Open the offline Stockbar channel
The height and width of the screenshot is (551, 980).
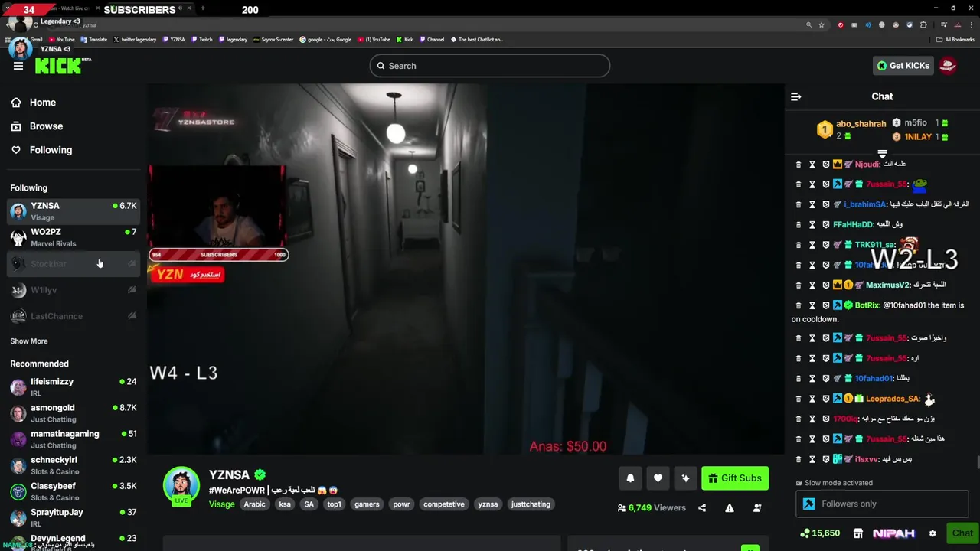pyautogui.click(x=73, y=264)
